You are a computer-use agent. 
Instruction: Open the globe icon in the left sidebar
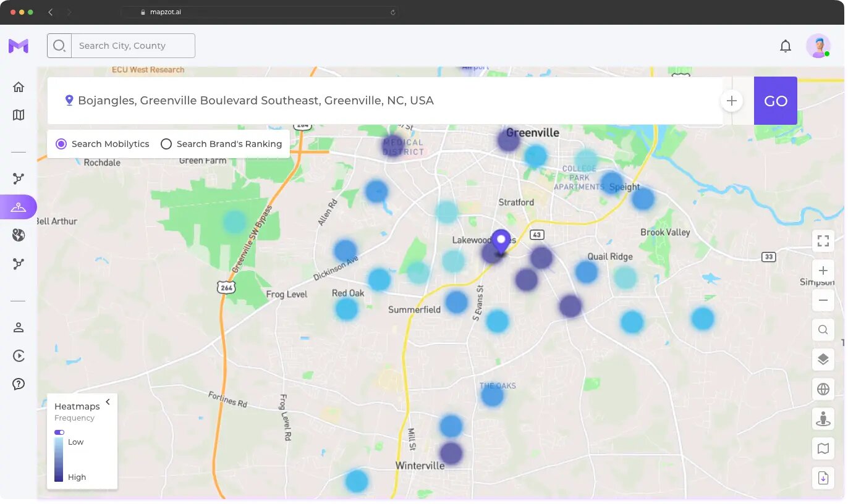coord(19,235)
